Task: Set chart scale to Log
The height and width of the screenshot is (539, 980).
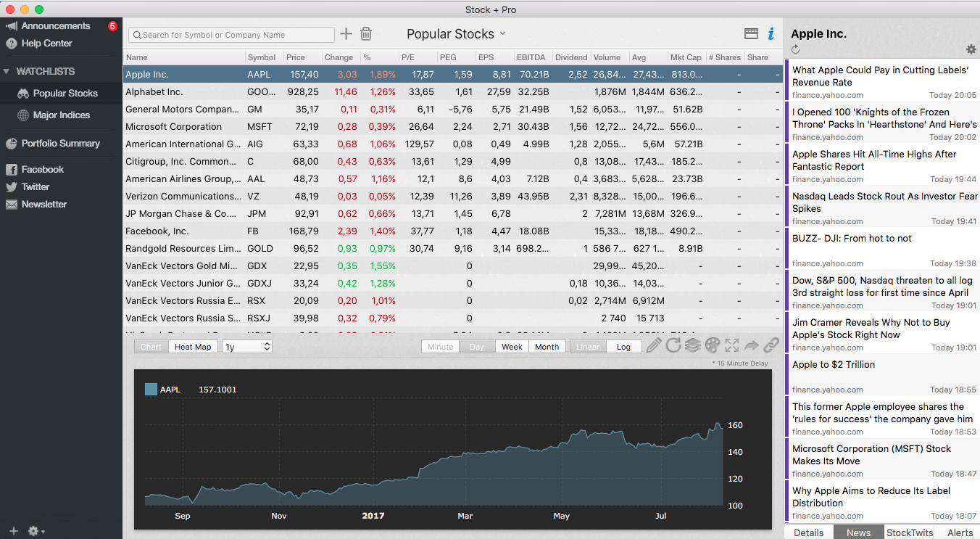Action: pyautogui.click(x=623, y=347)
